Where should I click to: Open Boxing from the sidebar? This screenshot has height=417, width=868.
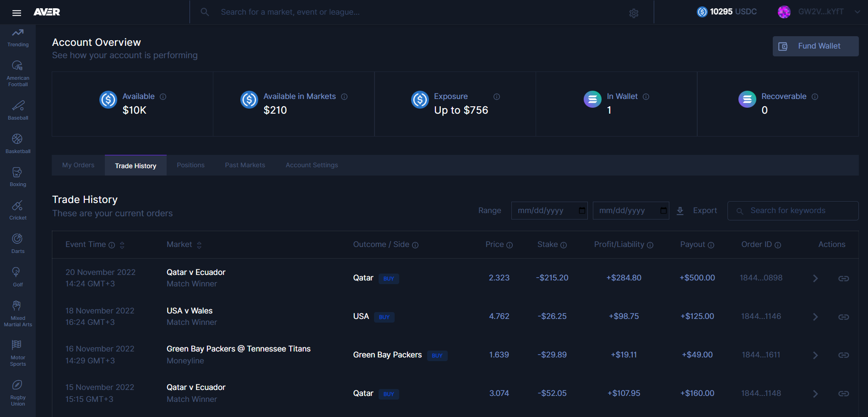18,177
